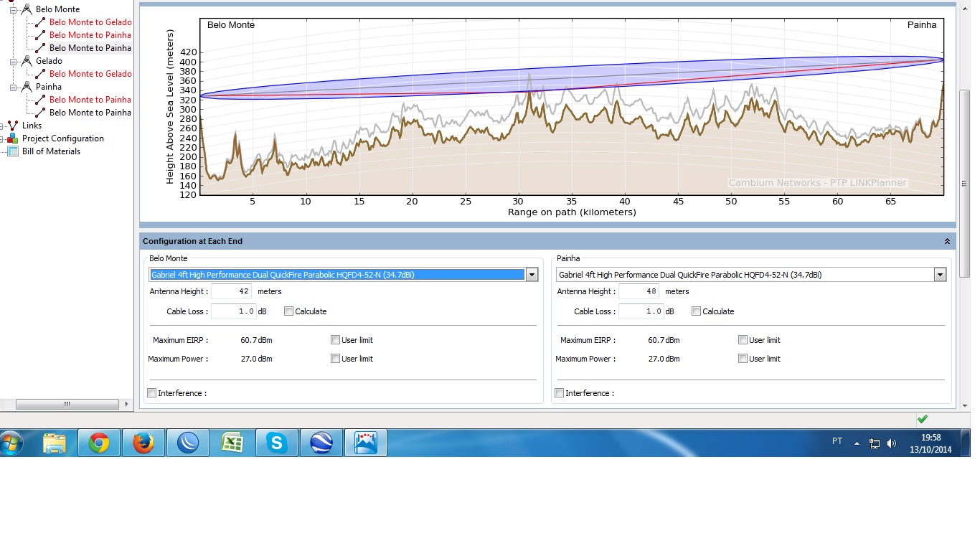Tick the Painha Maximum EIRP User limit

(x=743, y=340)
